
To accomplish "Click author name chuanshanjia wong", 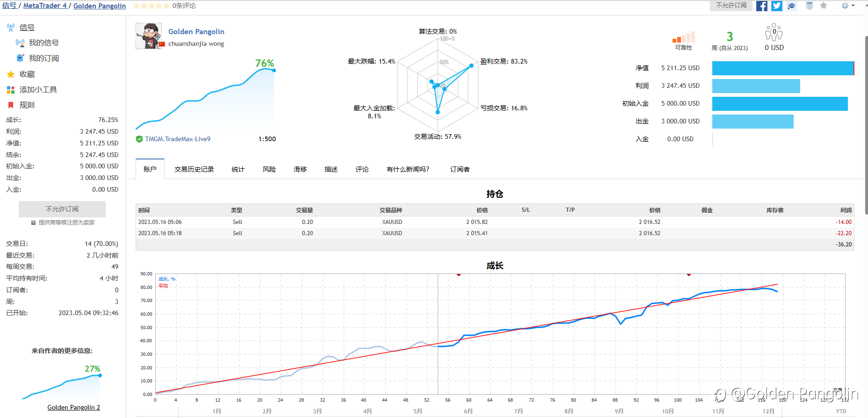I will (x=196, y=43).
